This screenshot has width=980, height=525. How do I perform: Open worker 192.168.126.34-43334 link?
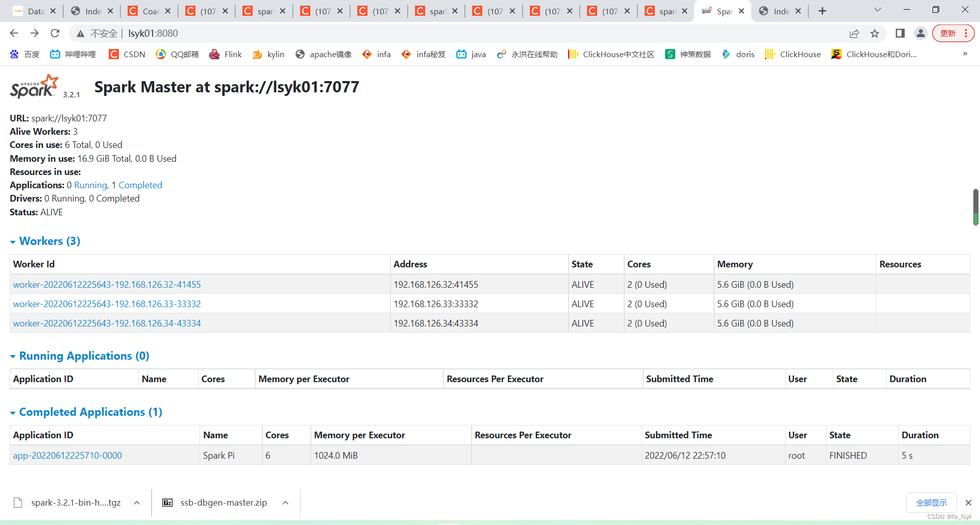pyautogui.click(x=107, y=323)
